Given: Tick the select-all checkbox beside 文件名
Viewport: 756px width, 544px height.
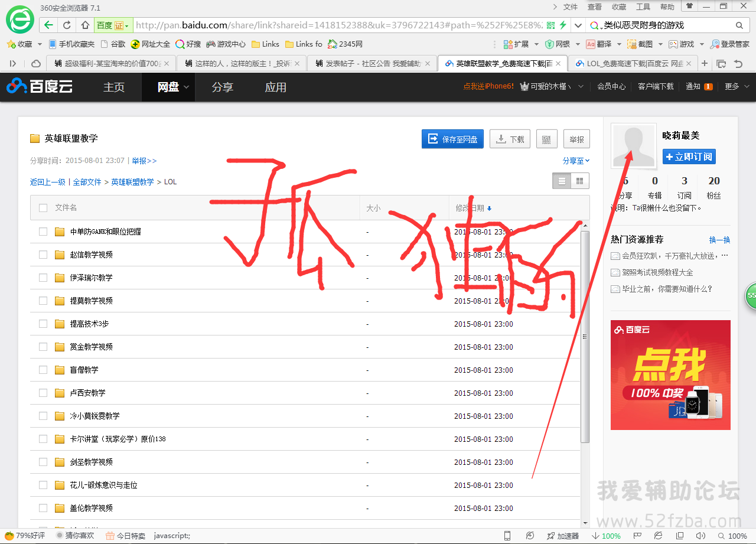Looking at the screenshot, I should (43, 208).
